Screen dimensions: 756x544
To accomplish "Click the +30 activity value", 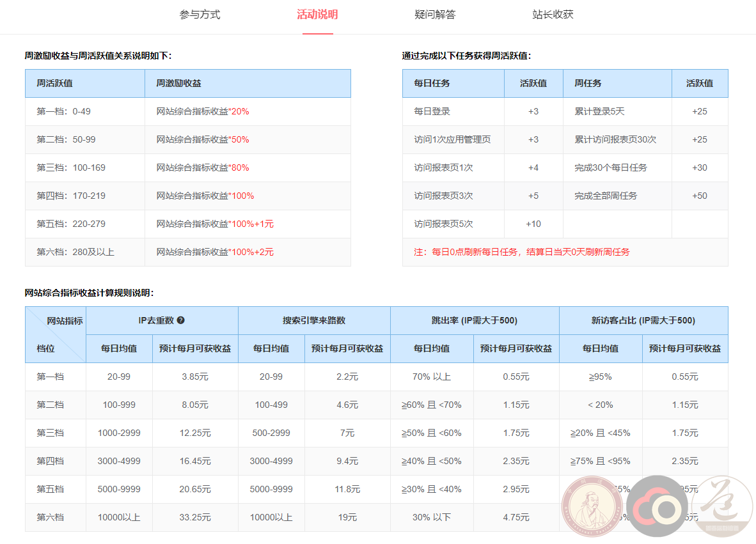I will point(700,167).
